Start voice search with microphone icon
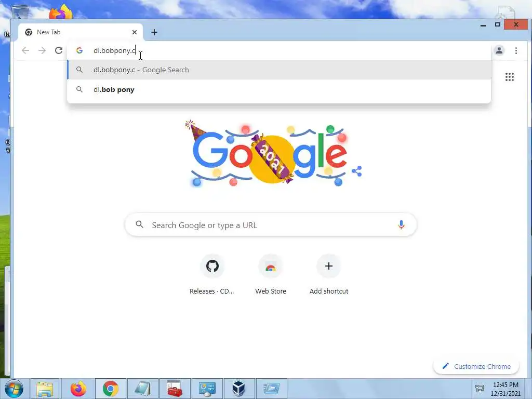This screenshot has height=399, width=532. (401, 224)
